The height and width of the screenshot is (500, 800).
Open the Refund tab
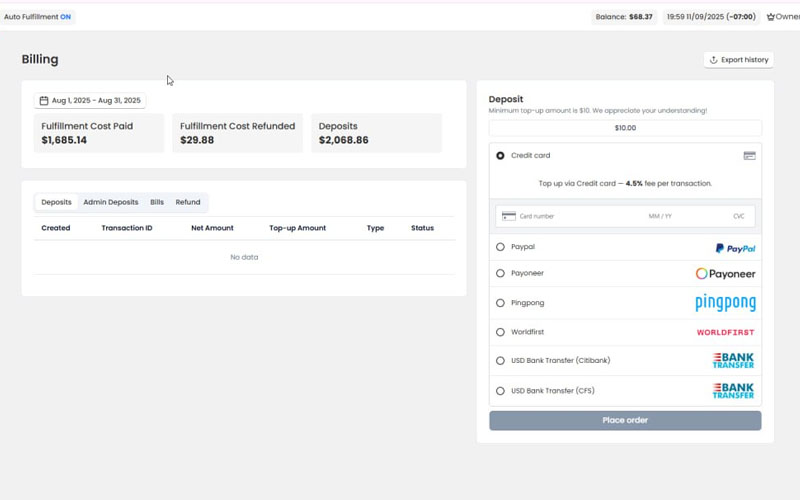click(x=188, y=202)
